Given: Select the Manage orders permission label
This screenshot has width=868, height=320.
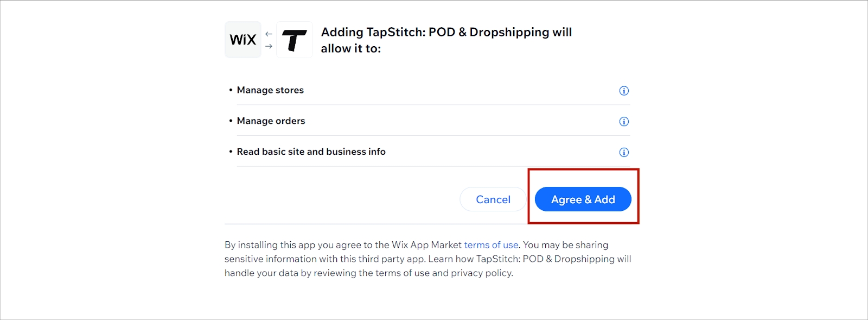Looking at the screenshot, I should click(271, 121).
